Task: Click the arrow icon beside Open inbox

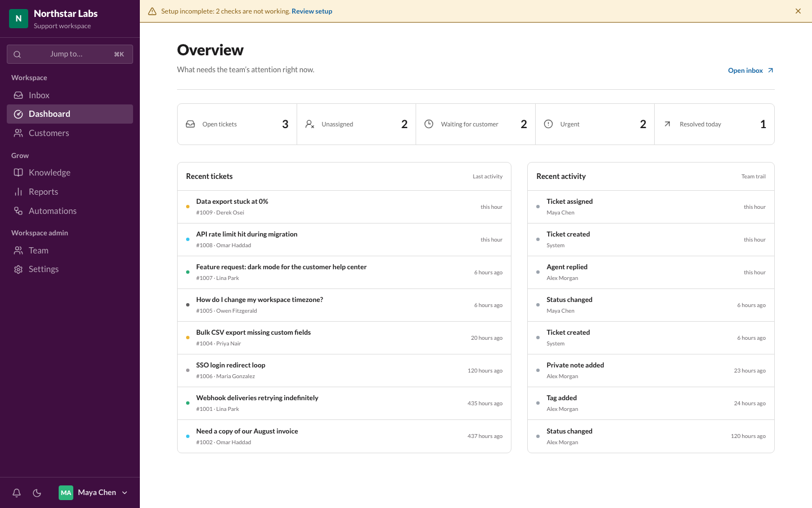Action: coord(770,71)
